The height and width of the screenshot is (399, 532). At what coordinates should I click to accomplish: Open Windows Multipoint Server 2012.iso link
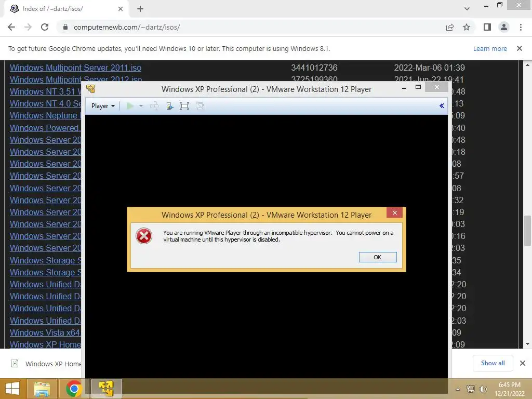pos(76,79)
